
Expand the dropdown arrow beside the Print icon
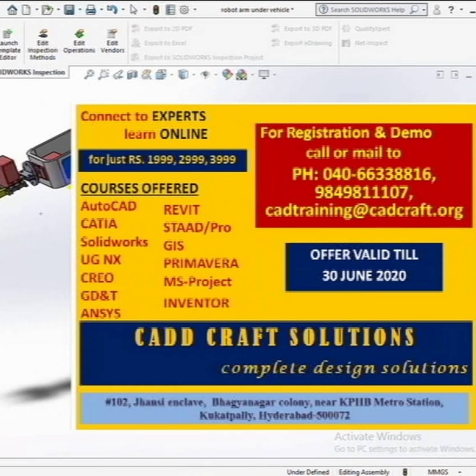101,10
